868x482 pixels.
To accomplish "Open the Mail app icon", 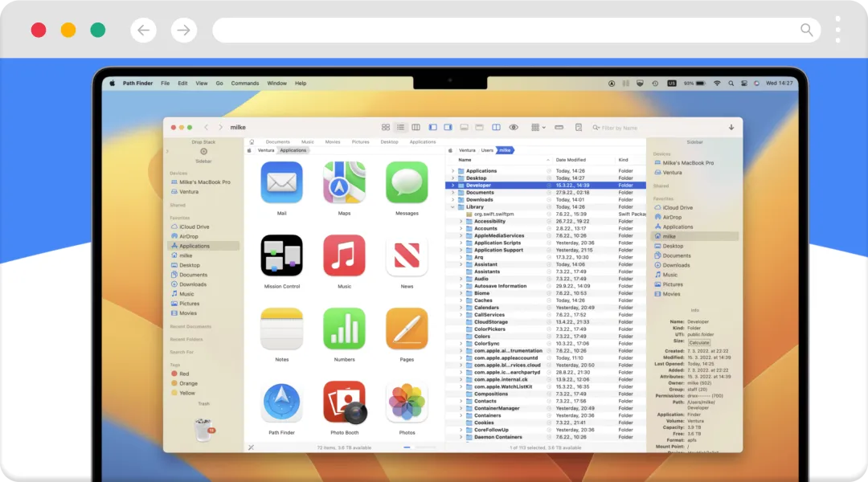I will coord(282,182).
